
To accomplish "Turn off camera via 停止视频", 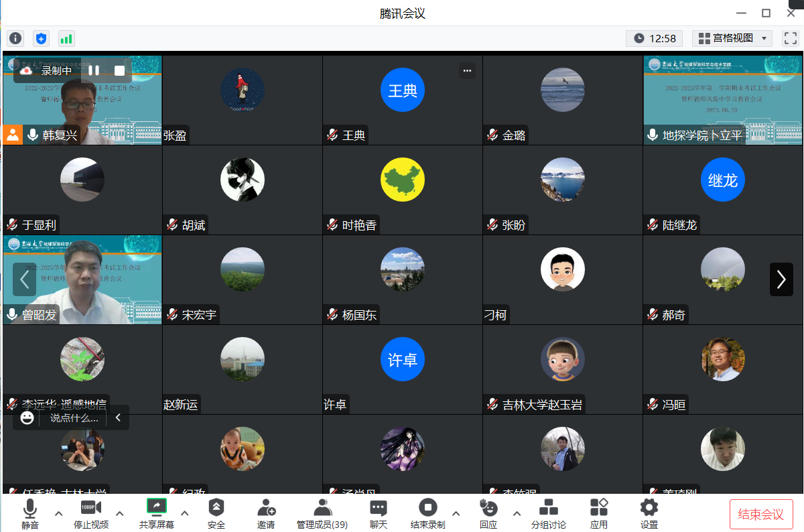I will (91, 513).
